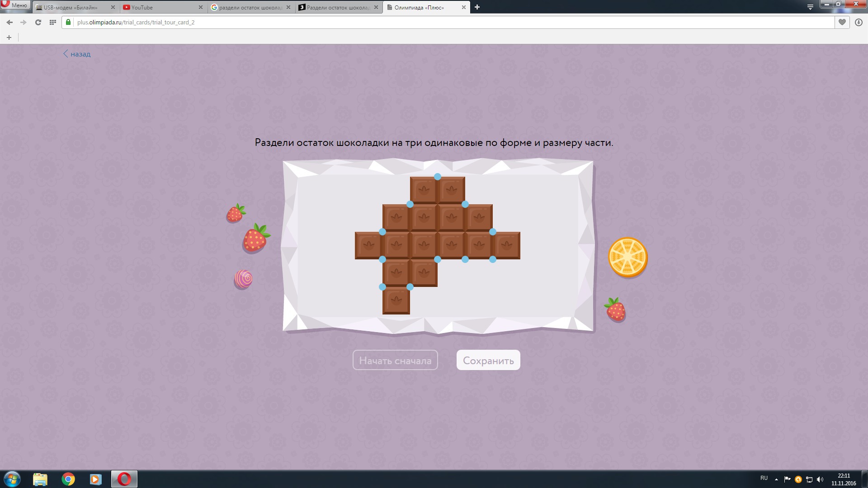Open the downloads arrow icon
The height and width of the screenshot is (488, 868).
click(x=859, y=22)
